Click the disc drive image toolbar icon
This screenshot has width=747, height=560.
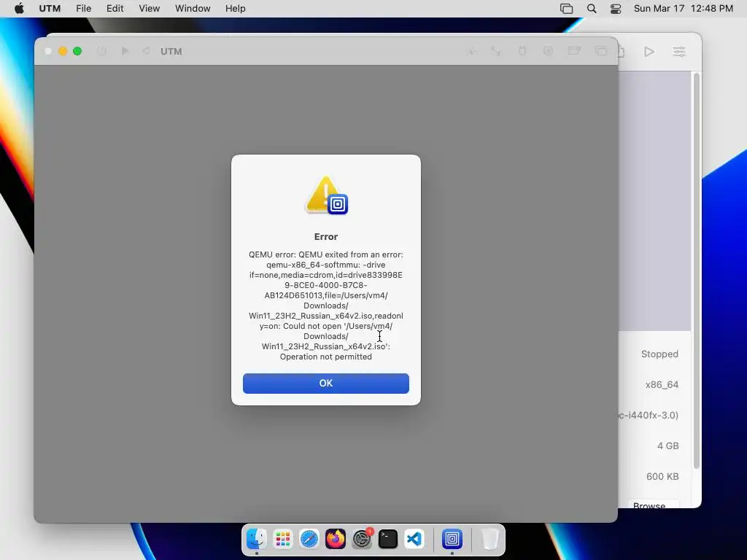coord(548,51)
